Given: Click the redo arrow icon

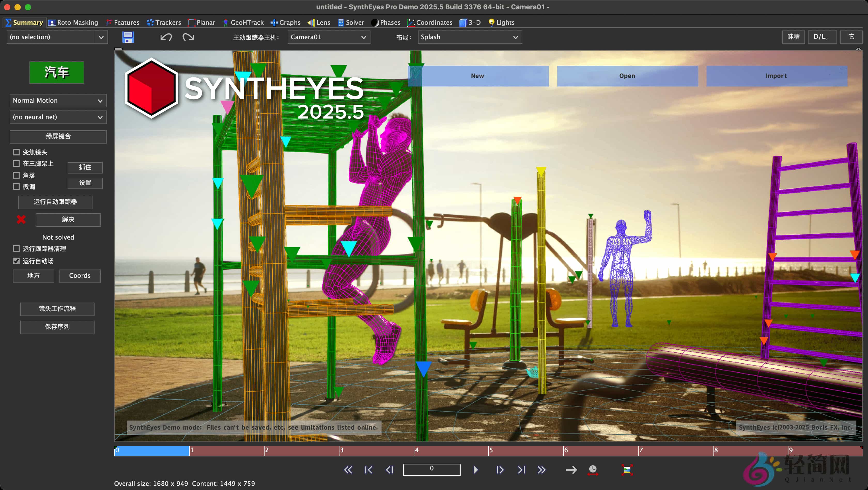Looking at the screenshot, I should click(x=188, y=37).
